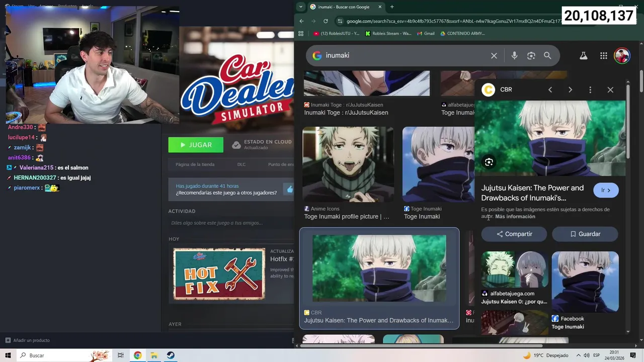
Task: Open the Facebook 'Toge Inumaki' related thumbnail
Action: 585,282
